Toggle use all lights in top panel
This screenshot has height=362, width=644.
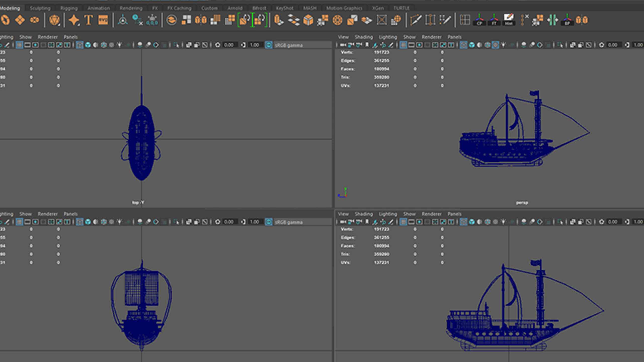119,45
